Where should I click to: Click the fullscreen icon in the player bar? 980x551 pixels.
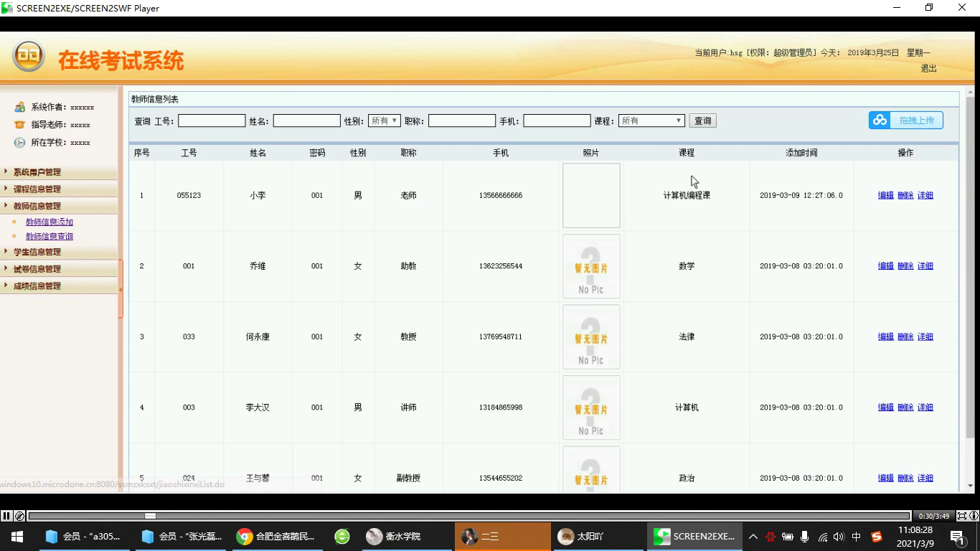[x=961, y=516]
